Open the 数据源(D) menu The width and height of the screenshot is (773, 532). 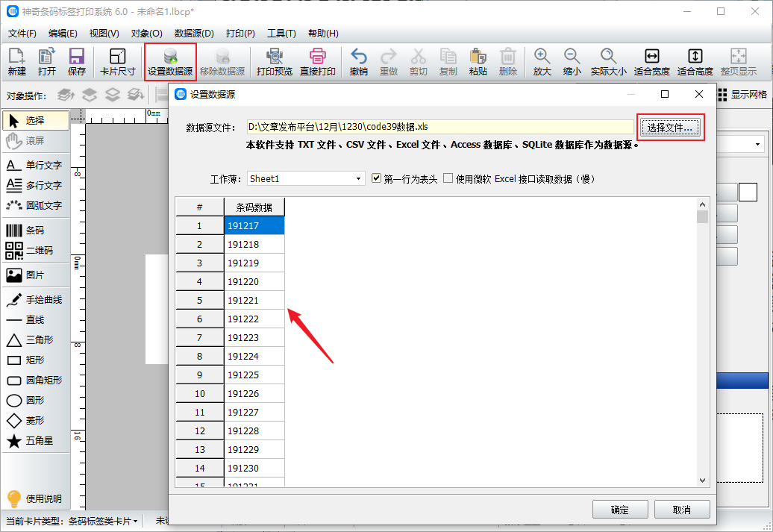point(194,34)
